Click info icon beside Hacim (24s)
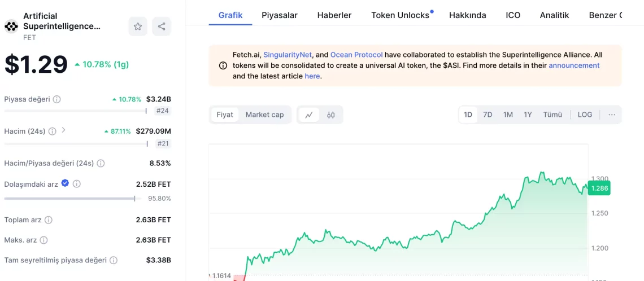 [x=53, y=131]
